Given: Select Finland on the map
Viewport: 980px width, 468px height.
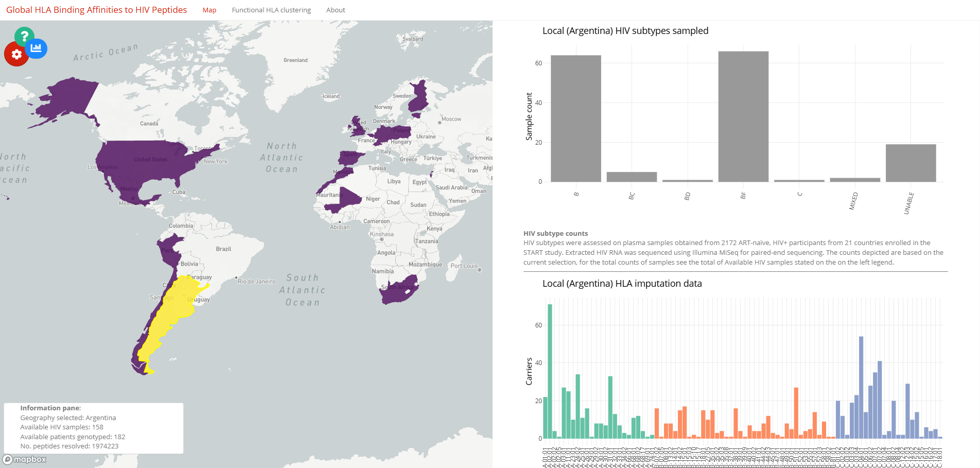Looking at the screenshot, I should [x=419, y=98].
